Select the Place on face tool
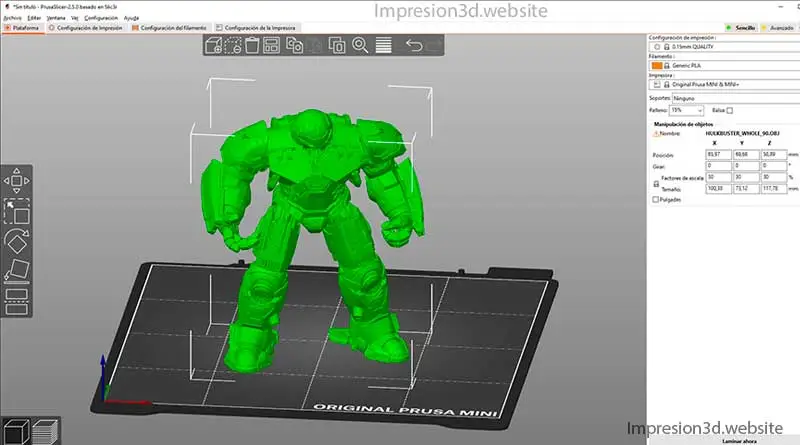This screenshot has height=445, width=800. point(16,271)
